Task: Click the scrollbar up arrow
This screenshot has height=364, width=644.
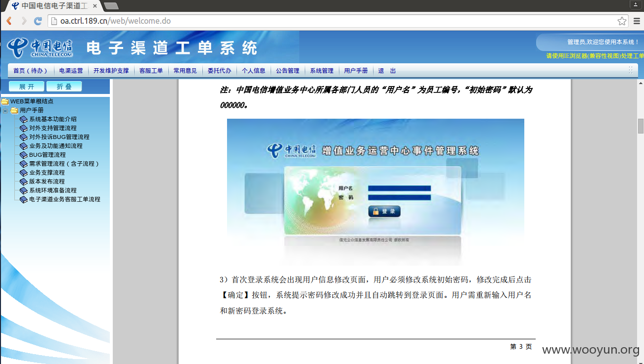Action: pos(641,83)
